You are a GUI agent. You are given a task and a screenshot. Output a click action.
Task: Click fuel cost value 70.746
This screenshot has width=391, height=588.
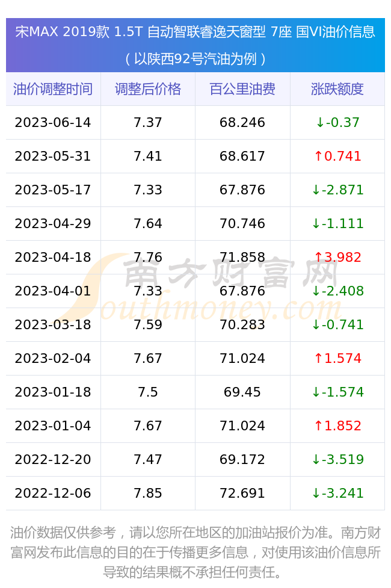(x=242, y=224)
